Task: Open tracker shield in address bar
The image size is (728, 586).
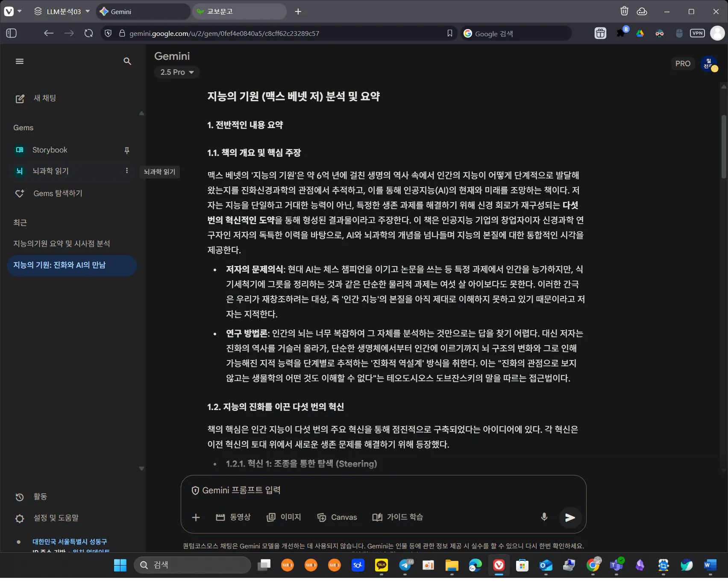Action: [x=109, y=33]
